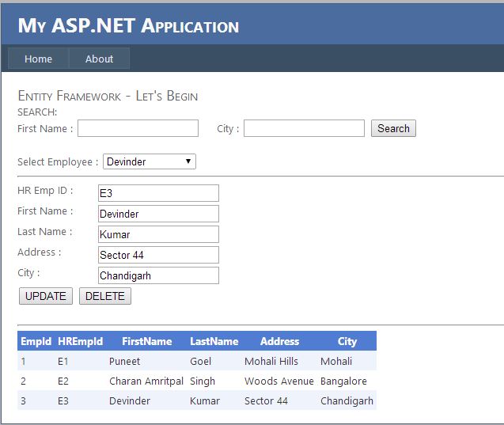Open the Select Employee dropdown

tap(149, 161)
